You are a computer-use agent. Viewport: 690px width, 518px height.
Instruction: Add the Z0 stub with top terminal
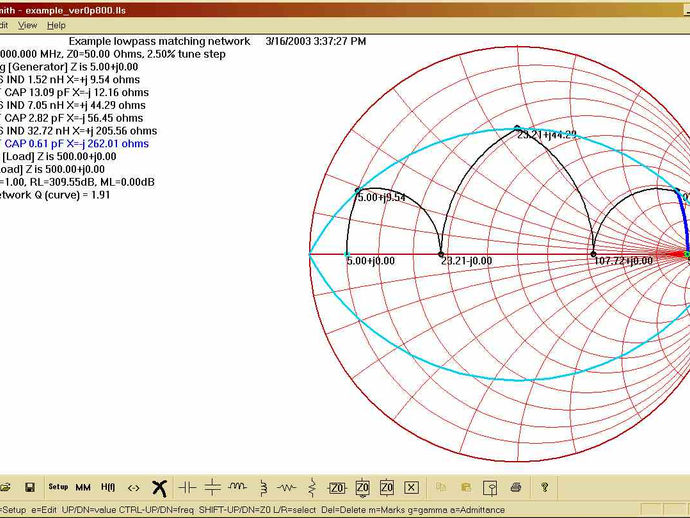(387, 487)
